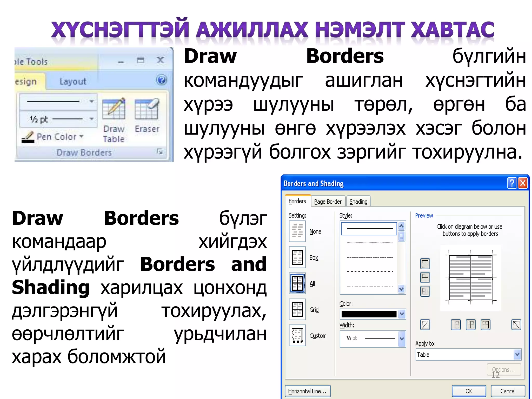Screen dimensions: 532x399
Task: Click the black color swatch
Action: tap(369, 314)
